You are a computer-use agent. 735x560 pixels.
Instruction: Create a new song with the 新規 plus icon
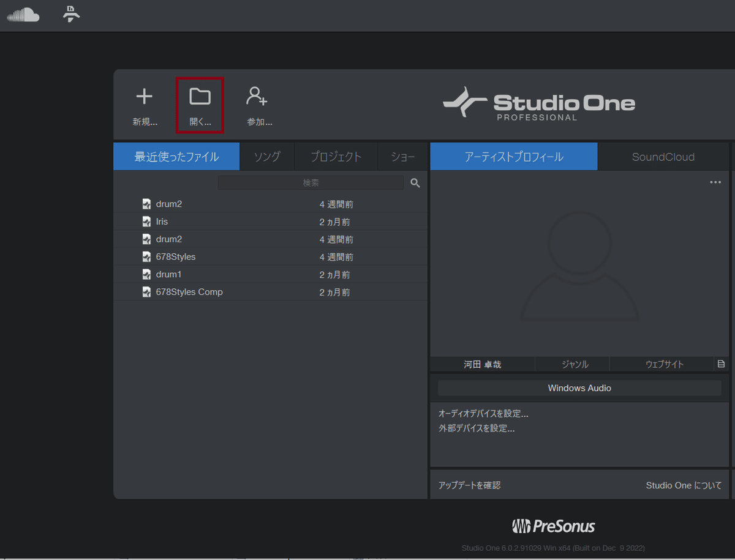tap(145, 97)
